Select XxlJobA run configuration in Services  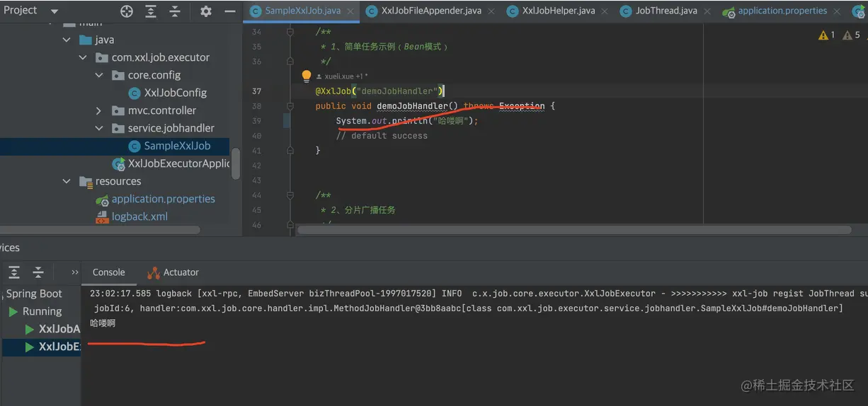click(x=59, y=329)
